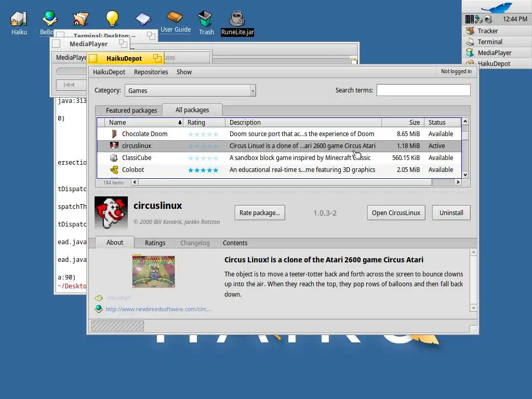The image size is (532, 399).
Task: Click the 12:44 PM clock
Action: click(x=515, y=19)
